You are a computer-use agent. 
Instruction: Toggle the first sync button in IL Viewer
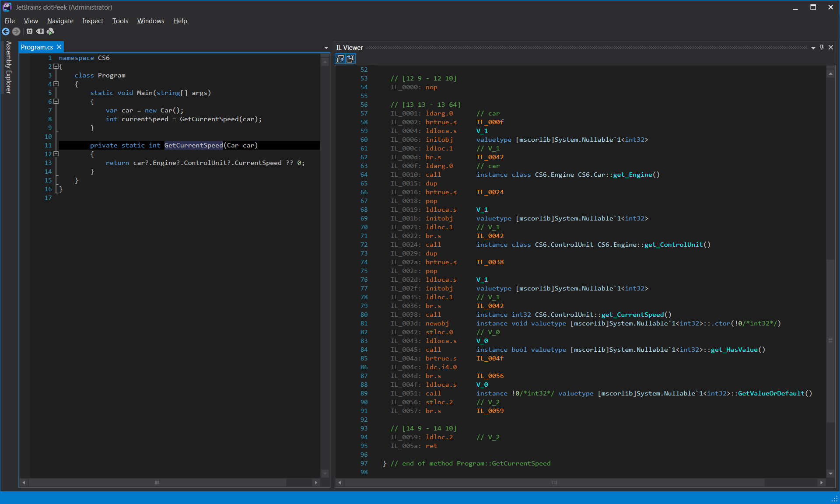(x=340, y=59)
